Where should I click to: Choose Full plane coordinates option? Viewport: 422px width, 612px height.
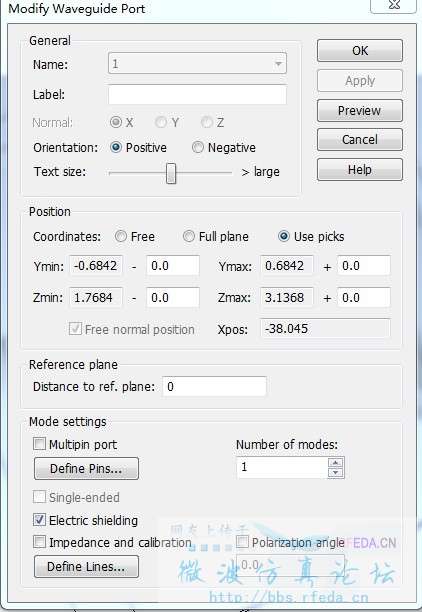[189, 236]
